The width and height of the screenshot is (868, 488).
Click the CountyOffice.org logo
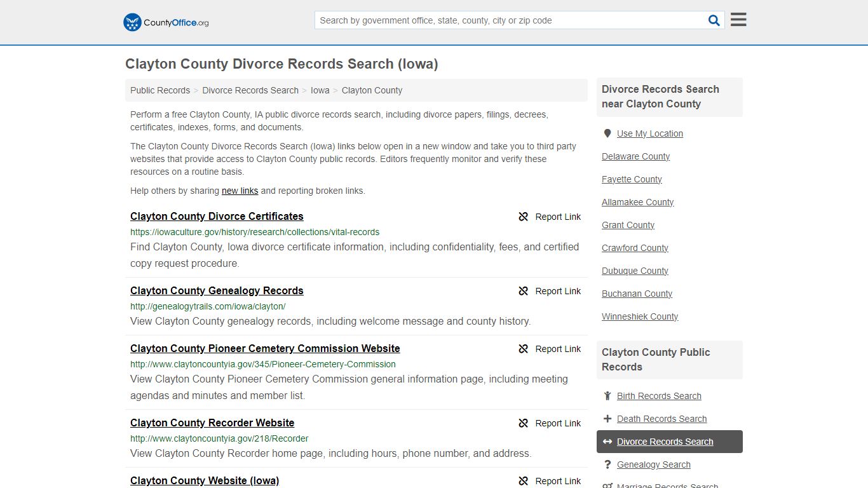(166, 22)
